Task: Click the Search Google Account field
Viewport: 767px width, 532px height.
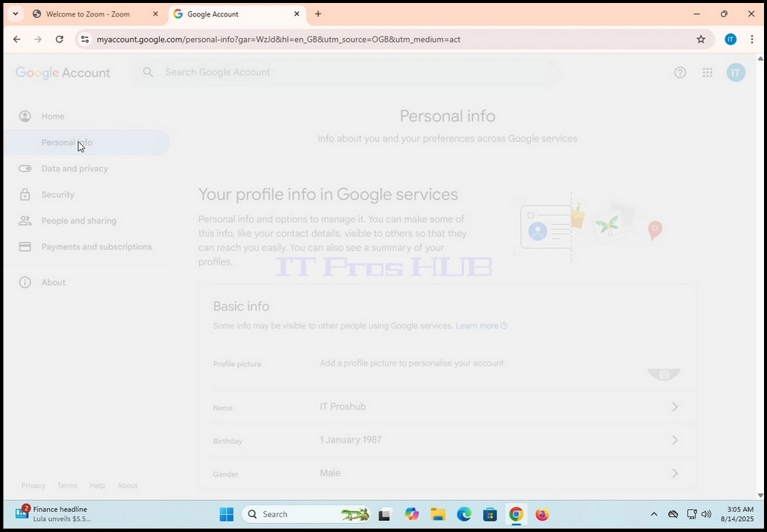Action: (x=345, y=72)
